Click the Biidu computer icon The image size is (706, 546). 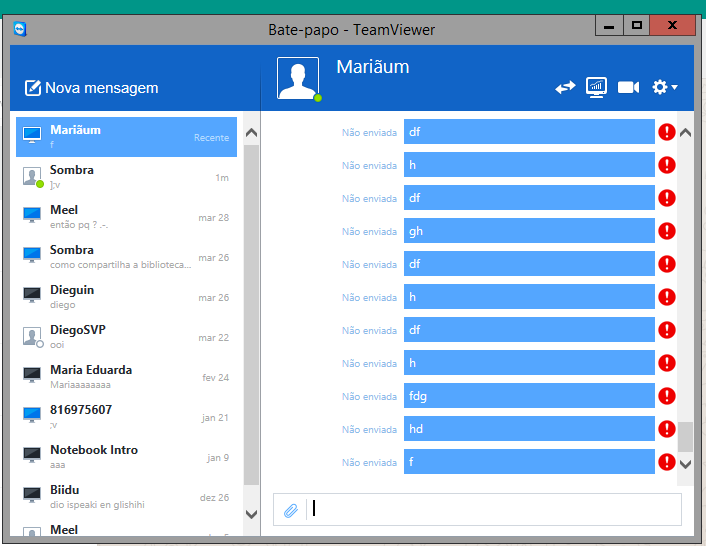[x=32, y=495]
